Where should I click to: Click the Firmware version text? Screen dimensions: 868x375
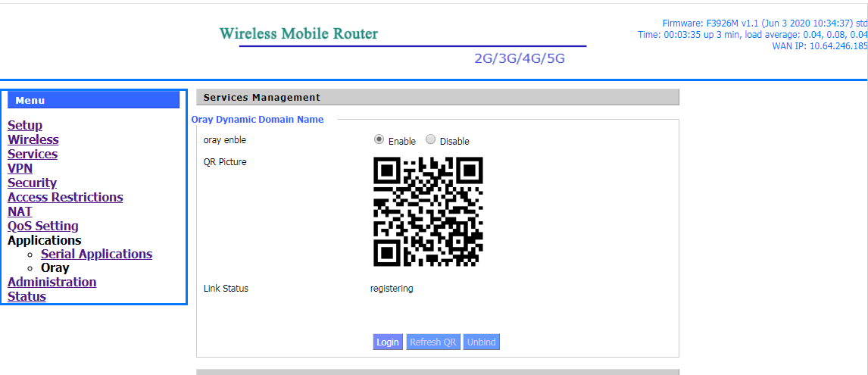764,23
